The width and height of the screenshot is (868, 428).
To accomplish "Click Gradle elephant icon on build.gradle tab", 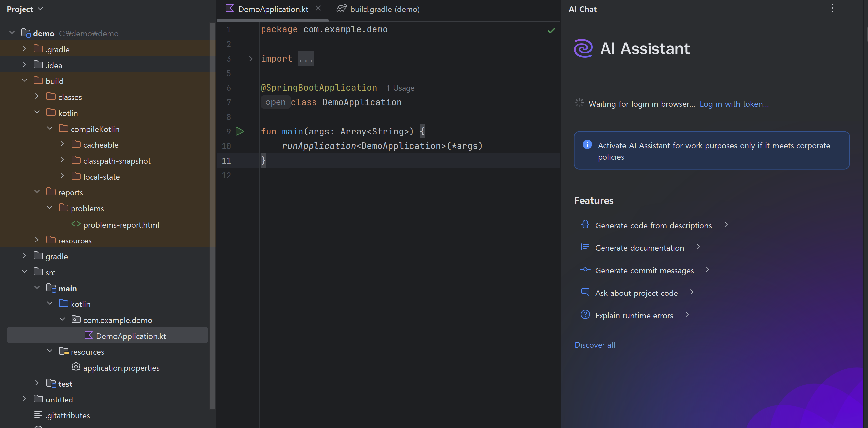I will pos(342,8).
